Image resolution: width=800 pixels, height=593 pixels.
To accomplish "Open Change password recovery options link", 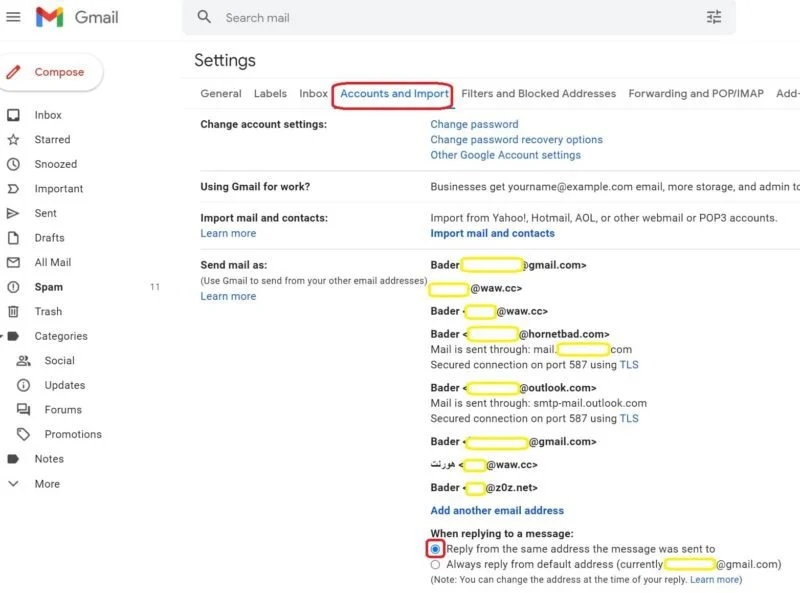I will pyautogui.click(x=516, y=139).
